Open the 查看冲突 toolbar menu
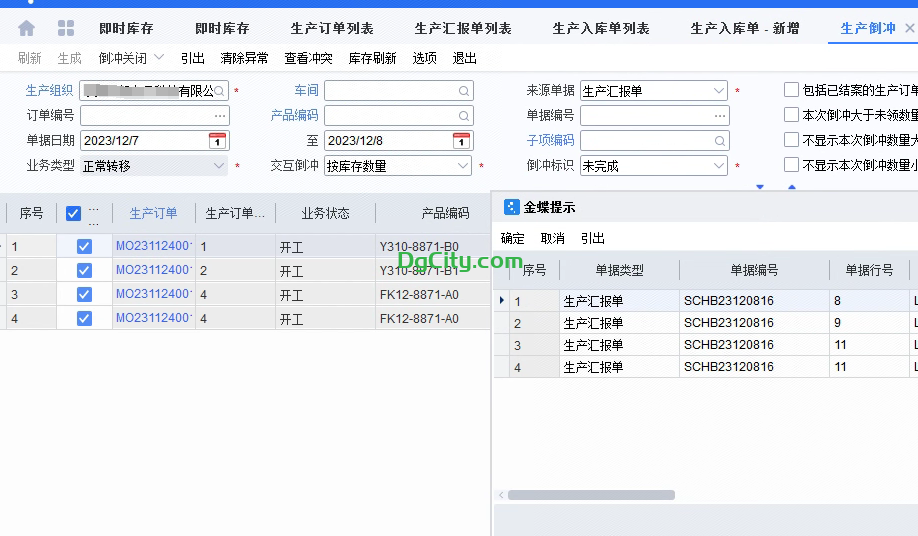Viewport: 918px width, 536px height. pyautogui.click(x=308, y=58)
